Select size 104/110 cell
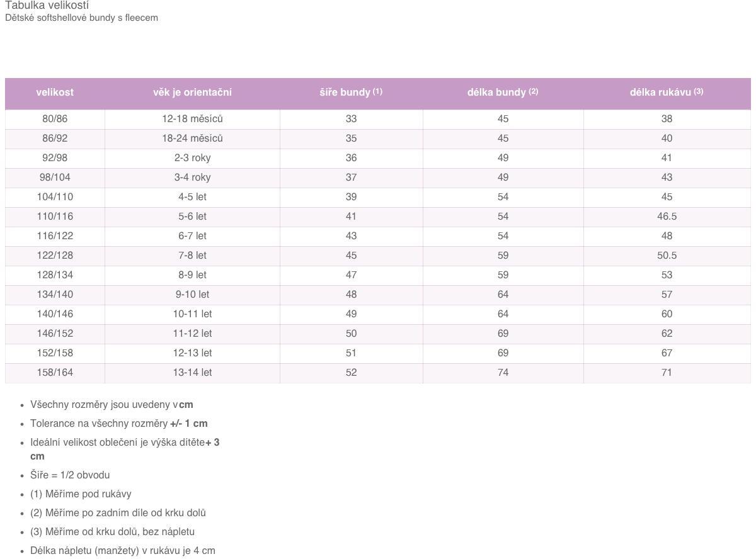756x559 pixels. point(55,197)
